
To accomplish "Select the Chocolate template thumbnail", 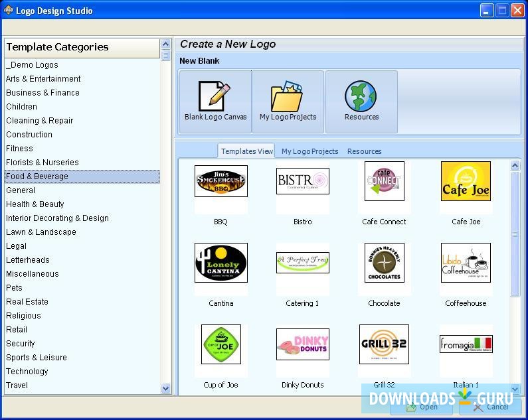I will 385,263.
